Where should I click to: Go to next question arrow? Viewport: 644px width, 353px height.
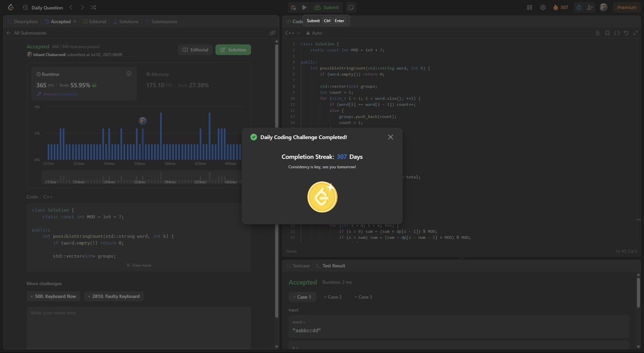coord(82,8)
